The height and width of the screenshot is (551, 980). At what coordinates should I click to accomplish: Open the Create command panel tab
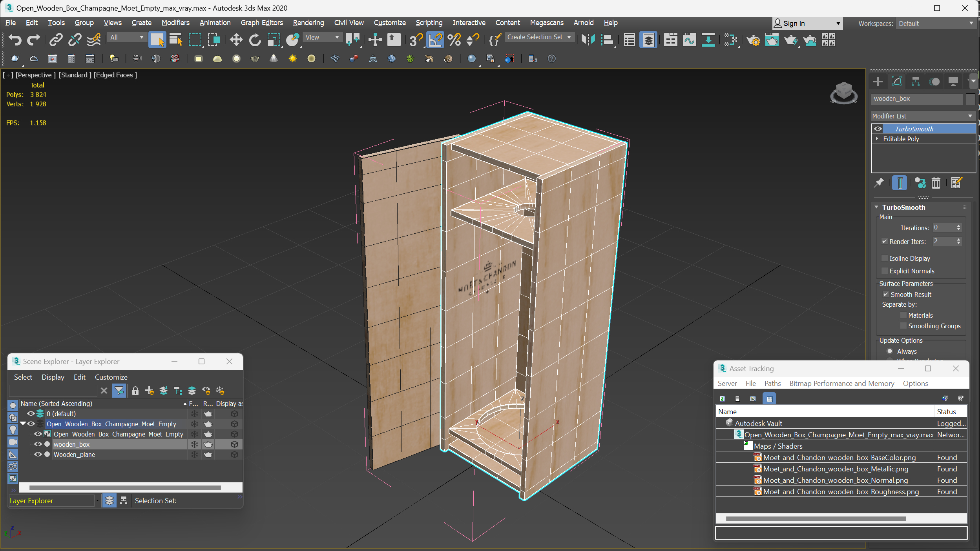tap(878, 82)
